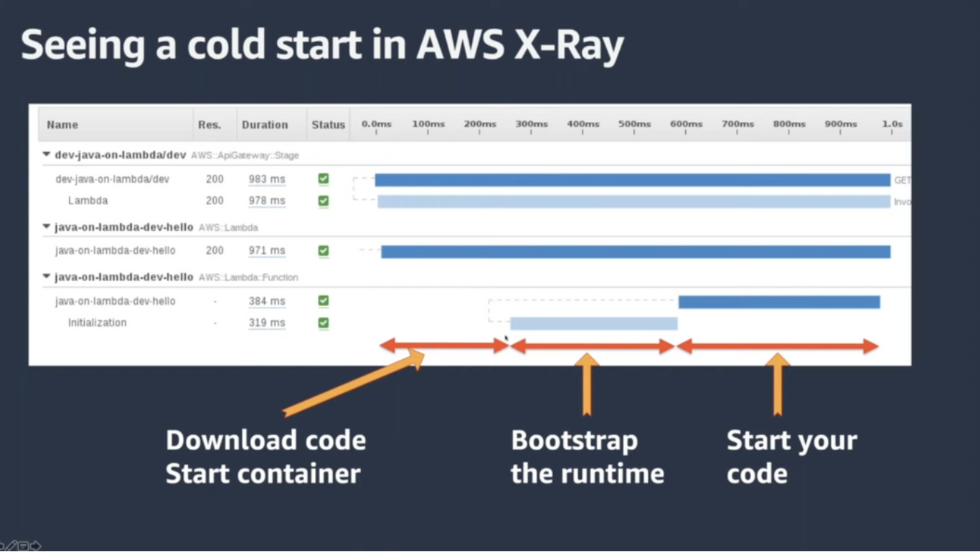Click the light blue Lambda 978 ms timeline bar

click(634, 201)
